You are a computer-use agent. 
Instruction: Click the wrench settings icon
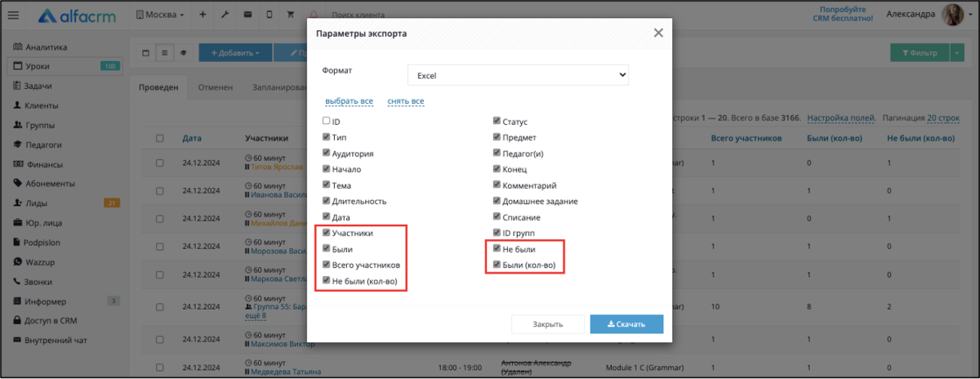(225, 15)
